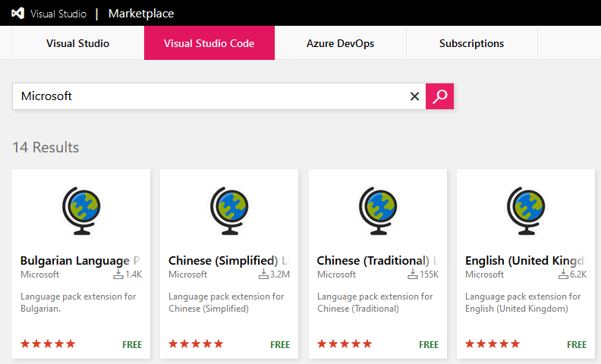Open the Chinese (Simplified) globe icon
The height and width of the screenshot is (364, 601).
229,210
